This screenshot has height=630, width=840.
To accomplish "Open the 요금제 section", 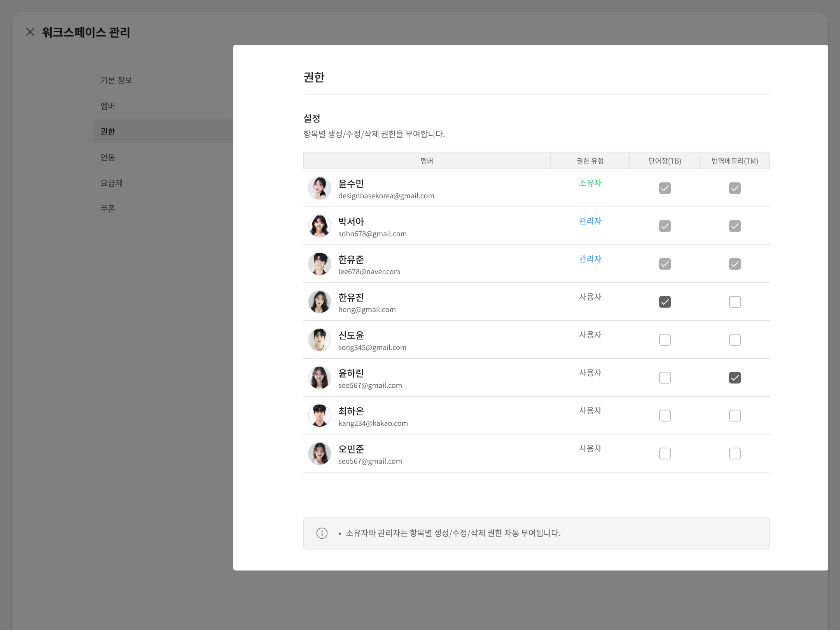I will coord(112,183).
